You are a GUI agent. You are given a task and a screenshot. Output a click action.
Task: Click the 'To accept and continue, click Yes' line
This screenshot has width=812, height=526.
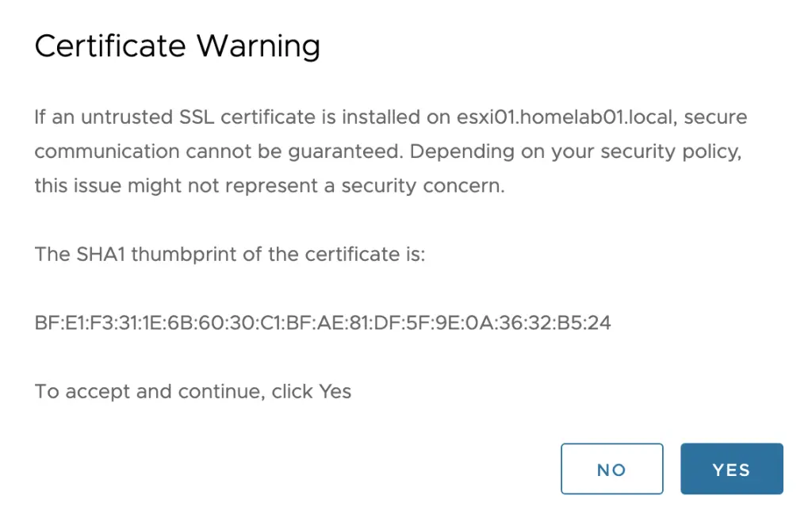193,391
